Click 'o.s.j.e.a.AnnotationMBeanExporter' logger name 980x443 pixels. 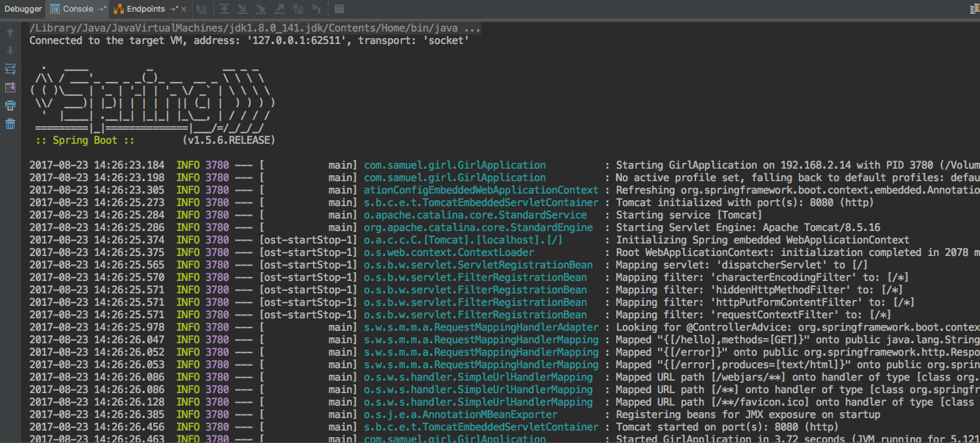coord(461,414)
